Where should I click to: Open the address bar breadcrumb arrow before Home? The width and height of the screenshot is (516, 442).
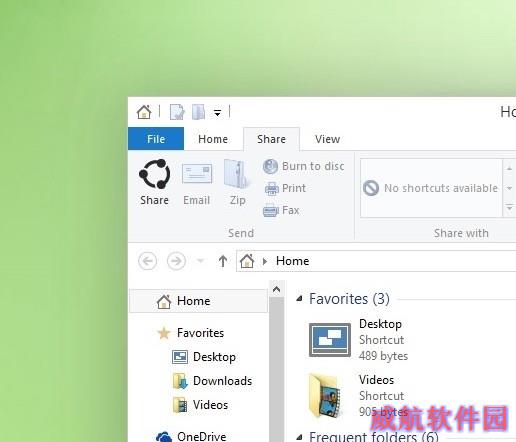point(265,261)
